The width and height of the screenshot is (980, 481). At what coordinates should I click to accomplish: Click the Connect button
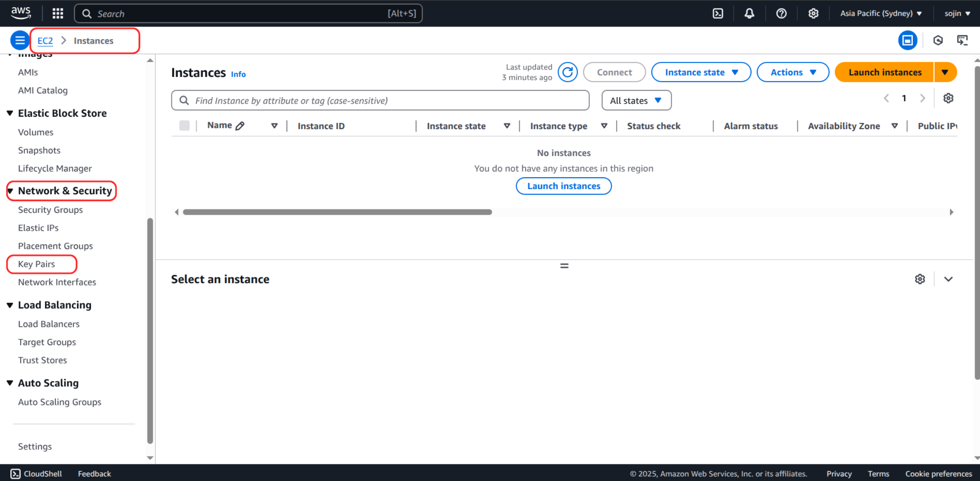[x=614, y=72]
